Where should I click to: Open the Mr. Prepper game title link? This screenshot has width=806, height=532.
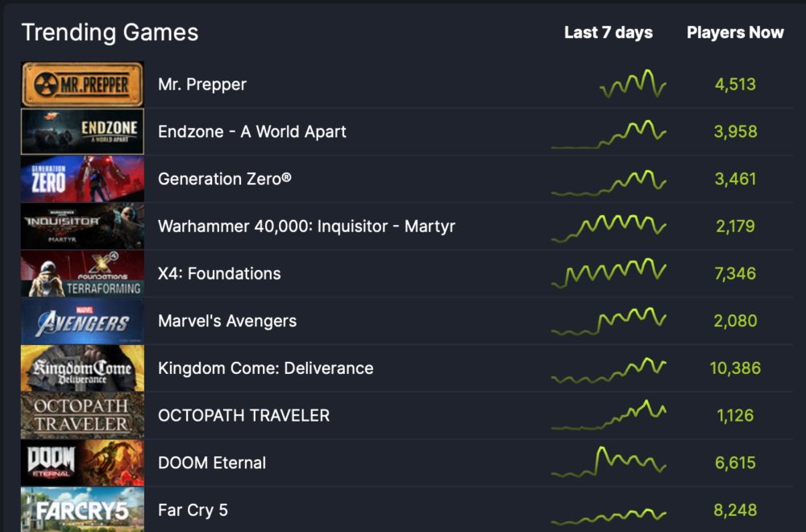(x=202, y=85)
